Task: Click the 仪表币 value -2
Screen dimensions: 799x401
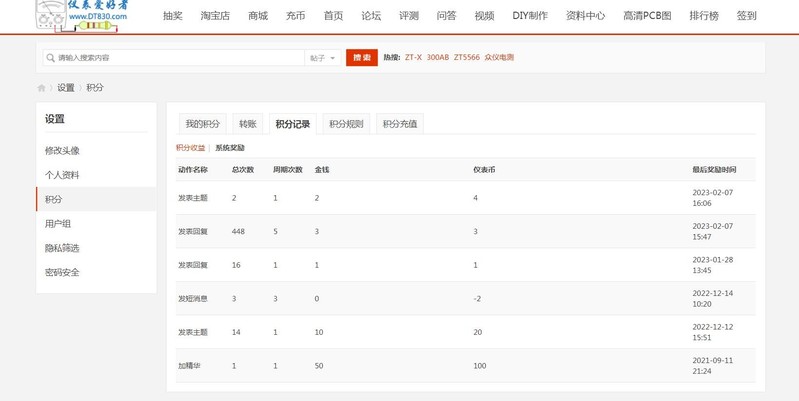Action: (x=477, y=299)
